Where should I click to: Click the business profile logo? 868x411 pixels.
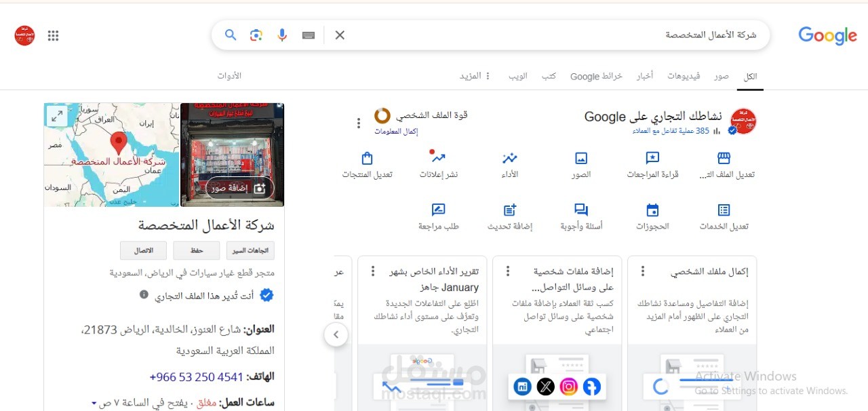pos(743,121)
